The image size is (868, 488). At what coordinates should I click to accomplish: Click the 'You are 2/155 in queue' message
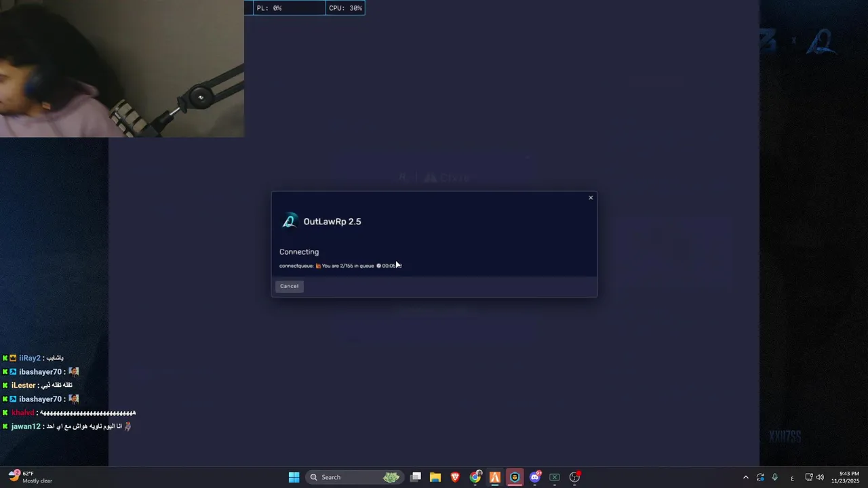click(x=348, y=266)
